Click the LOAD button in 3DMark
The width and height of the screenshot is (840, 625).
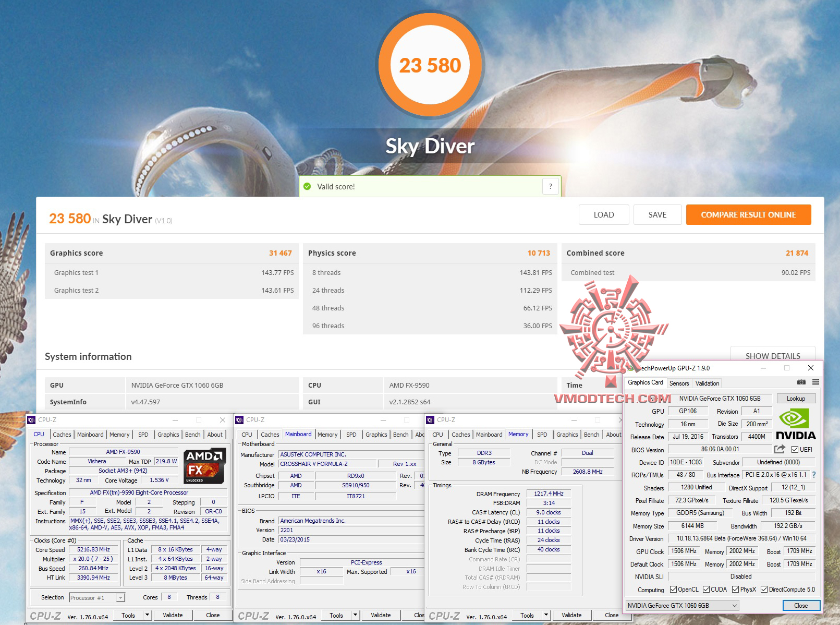pyautogui.click(x=604, y=215)
